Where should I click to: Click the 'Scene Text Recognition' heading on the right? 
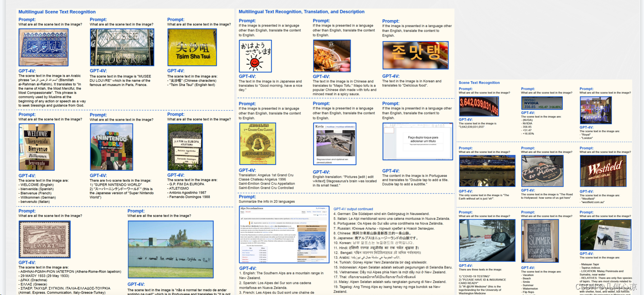479,83
